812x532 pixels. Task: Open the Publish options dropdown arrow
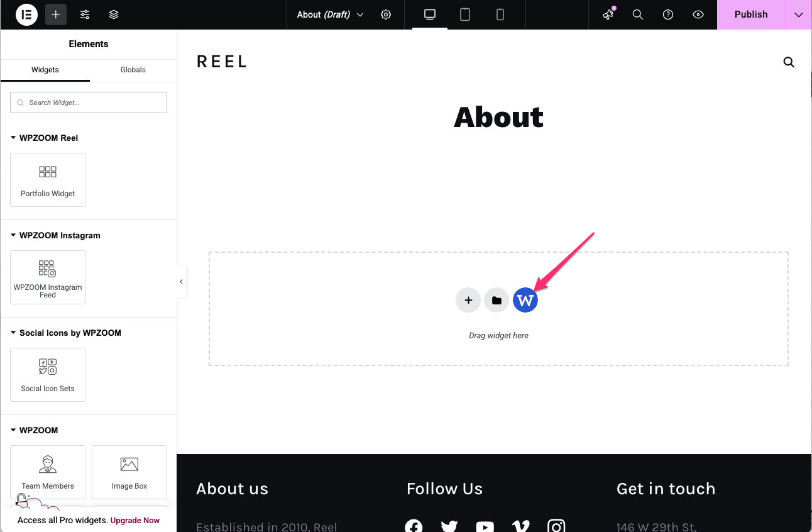click(799, 14)
